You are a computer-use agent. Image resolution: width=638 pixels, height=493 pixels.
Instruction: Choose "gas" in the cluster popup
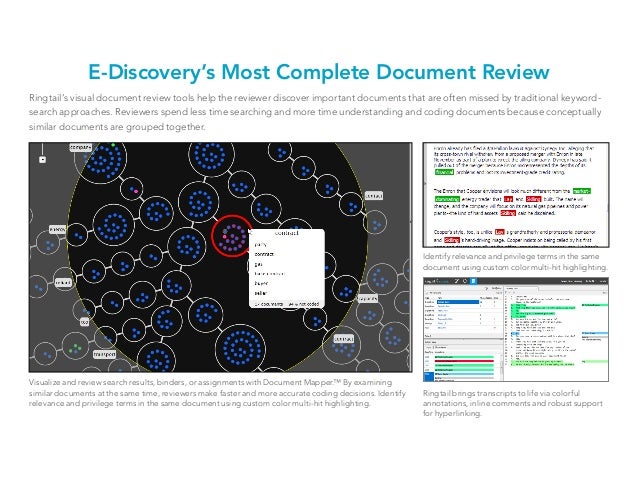tap(258, 264)
